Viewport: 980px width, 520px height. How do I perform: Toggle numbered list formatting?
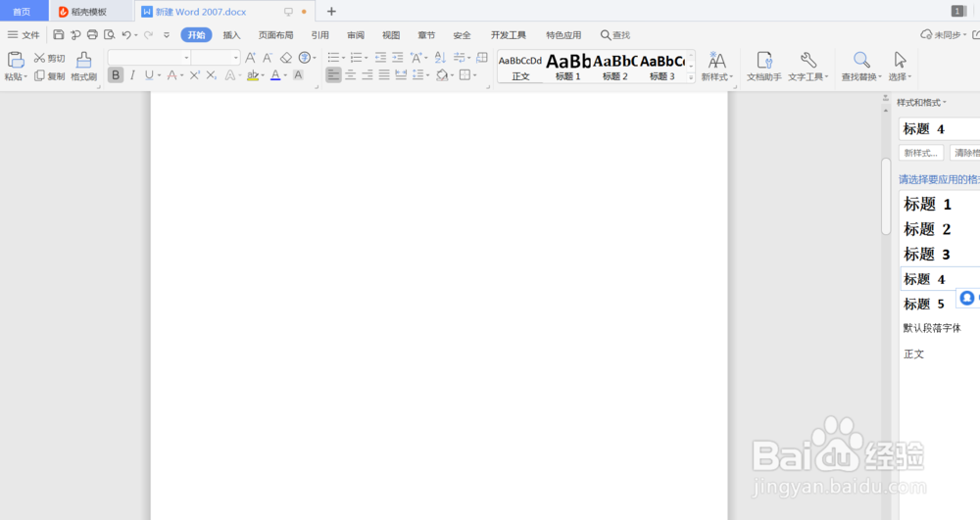(357, 58)
